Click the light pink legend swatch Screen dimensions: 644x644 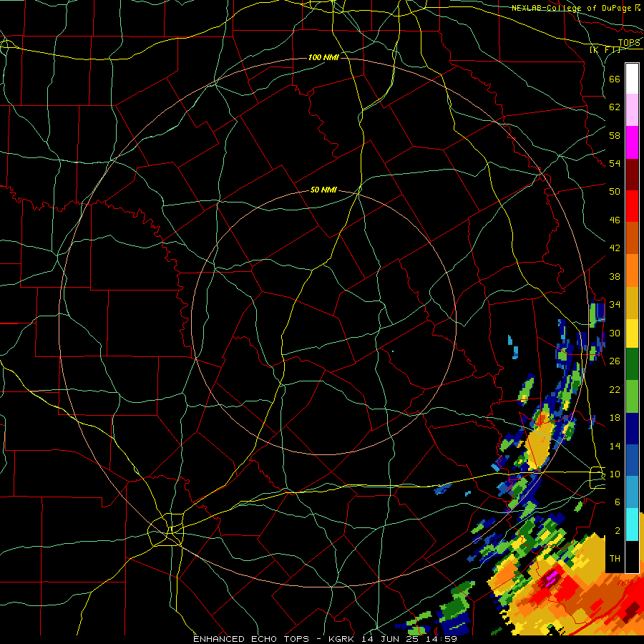click(632, 110)
